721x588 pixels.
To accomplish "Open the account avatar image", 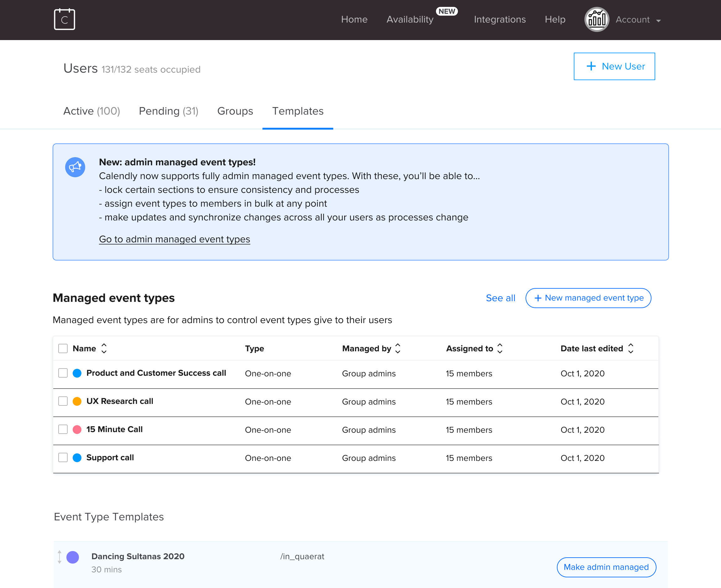I will click(597, 19).
